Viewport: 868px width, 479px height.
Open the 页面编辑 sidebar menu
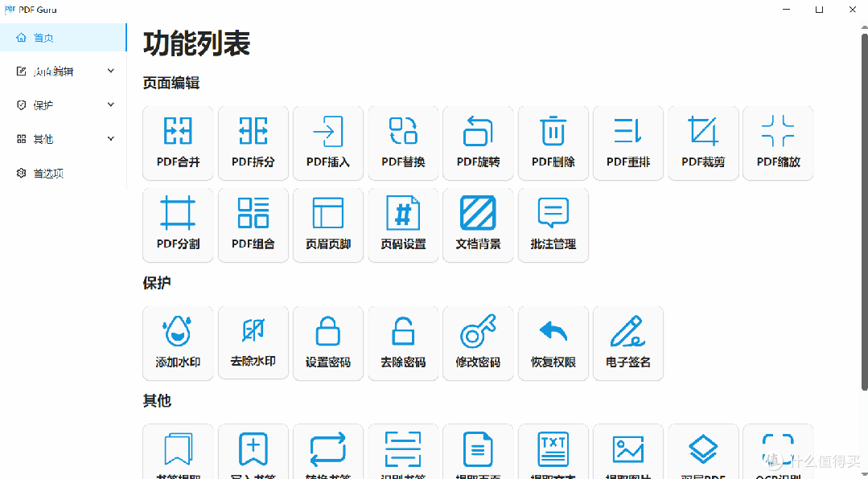63,72
